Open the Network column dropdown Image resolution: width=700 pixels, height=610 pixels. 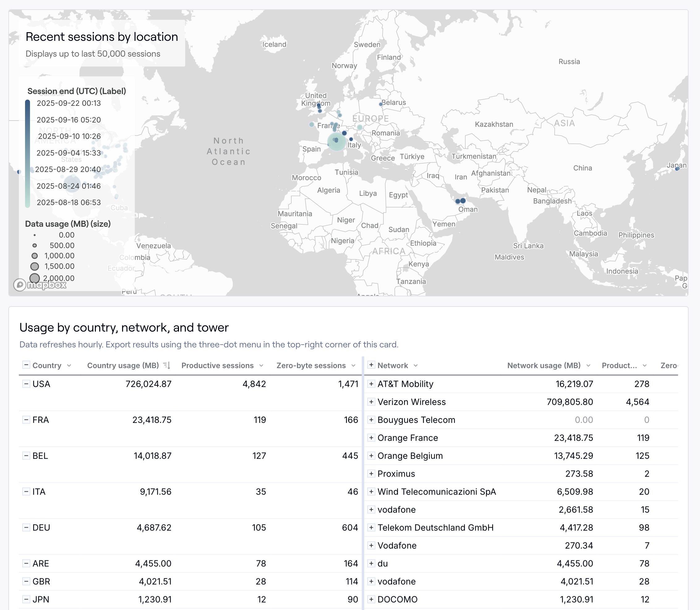[x=416, y=365]
